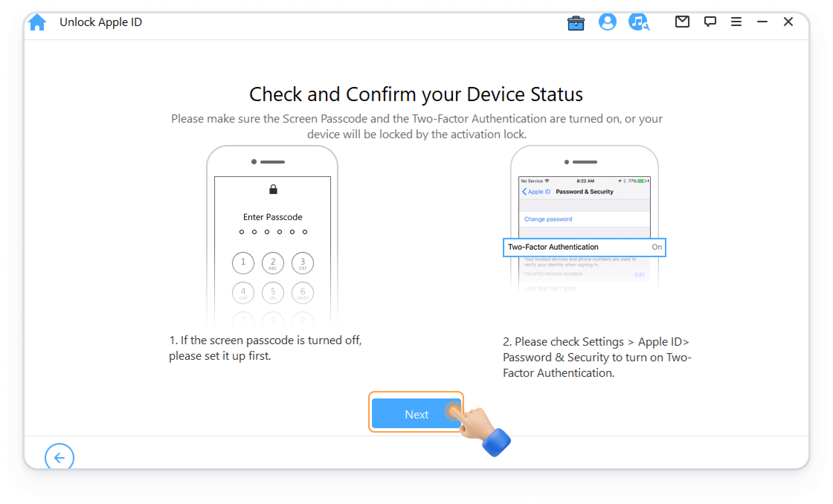Click the back arrow button
Image resolution: width=833 pixels, height=504 pixels.
(x=59, y=456)
